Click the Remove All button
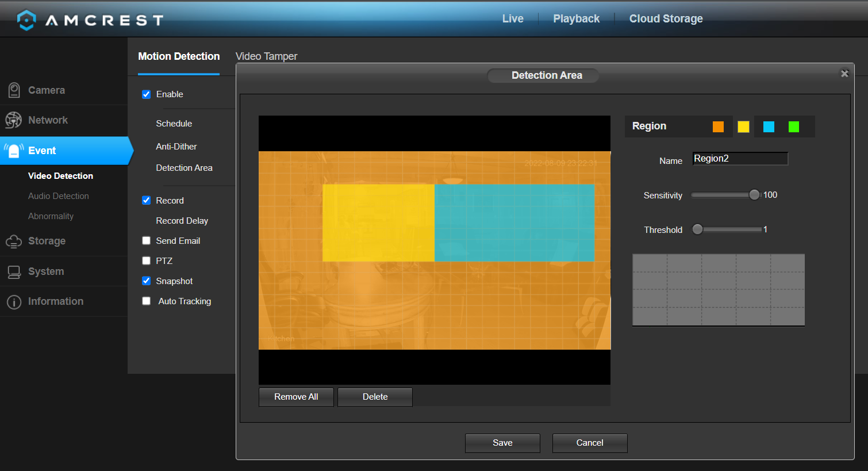 [x=296, y=397]
